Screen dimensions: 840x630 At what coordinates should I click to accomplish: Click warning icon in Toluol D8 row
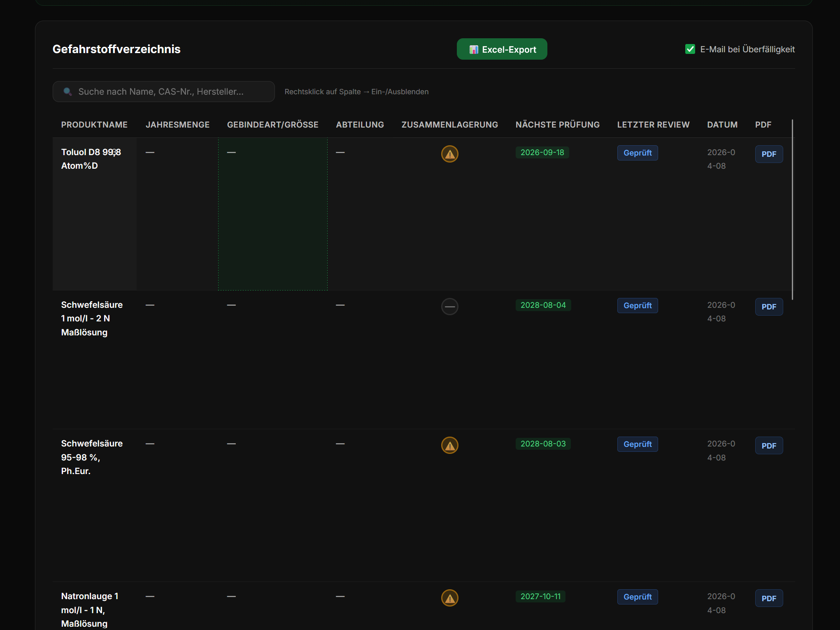click(x=450, y=154)
